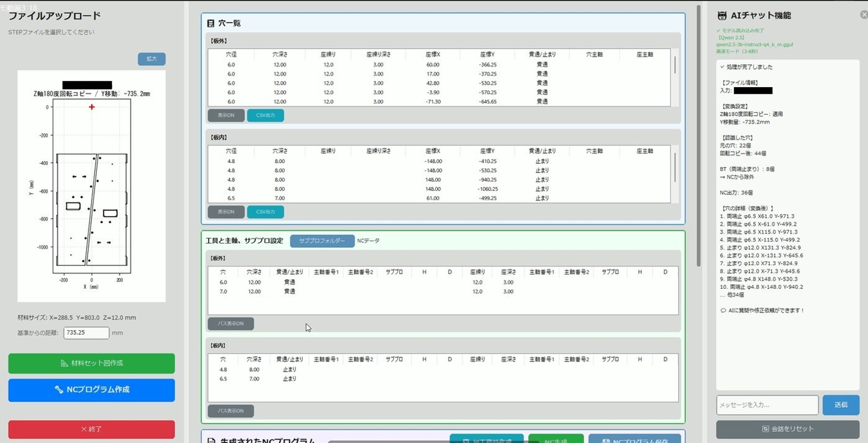Click the 会話をリセット button

[787, 429]
